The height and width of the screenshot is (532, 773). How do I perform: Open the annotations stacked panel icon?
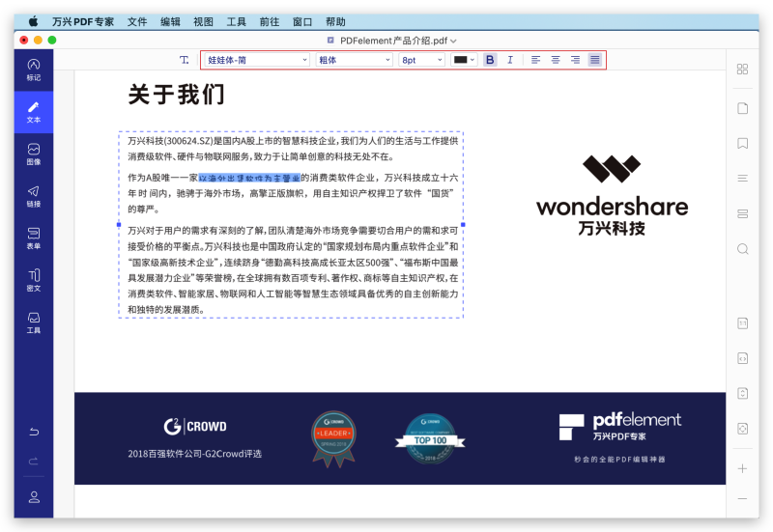coord(742,213)
